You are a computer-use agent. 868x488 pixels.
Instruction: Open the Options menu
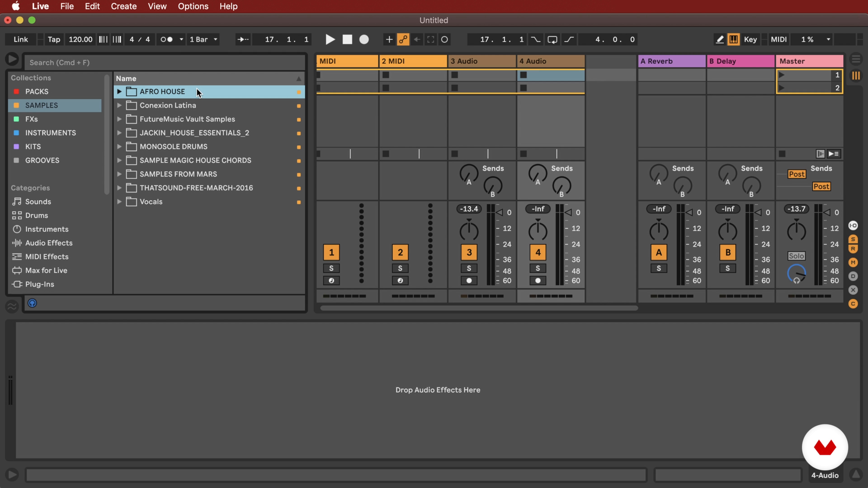pos(193,6)
